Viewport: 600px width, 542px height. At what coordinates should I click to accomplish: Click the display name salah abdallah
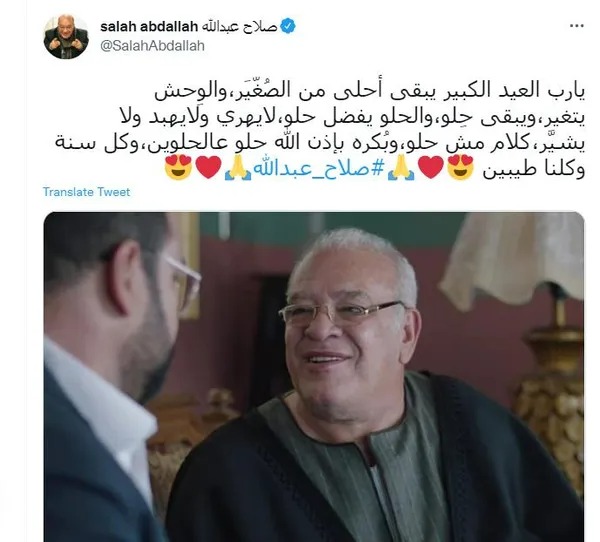(149, 26)
